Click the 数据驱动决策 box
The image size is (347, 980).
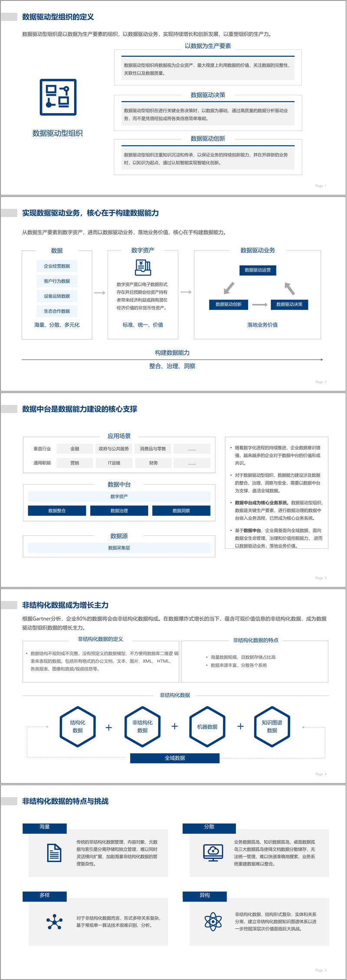click(289, 305)
